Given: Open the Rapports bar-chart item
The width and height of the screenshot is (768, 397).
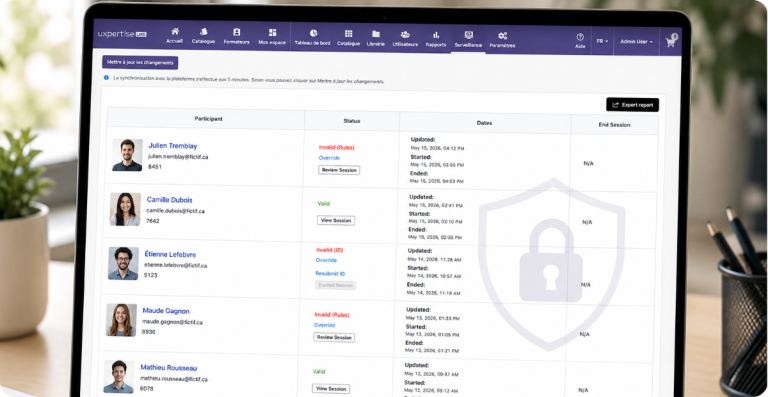Looking at the screenshot, I should tap(436, 39).
